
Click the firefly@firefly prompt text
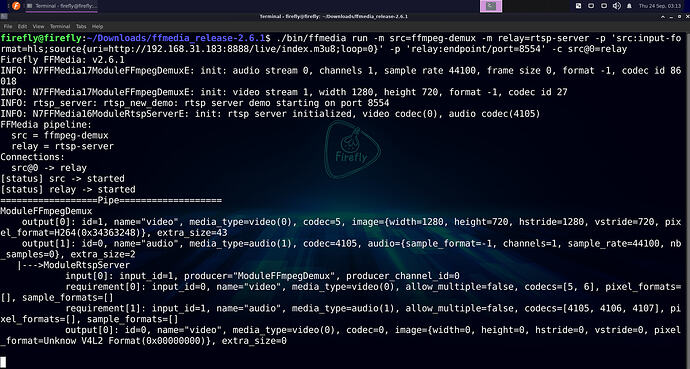(x=40, y=38)
